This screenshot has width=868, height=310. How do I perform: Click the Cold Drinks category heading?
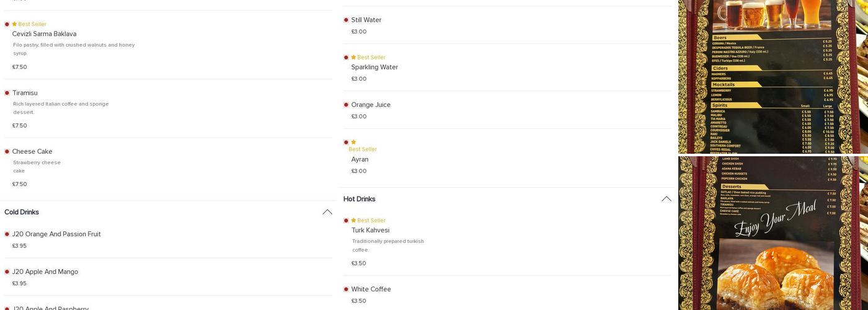pyautogui.click(x=22, y=212)
